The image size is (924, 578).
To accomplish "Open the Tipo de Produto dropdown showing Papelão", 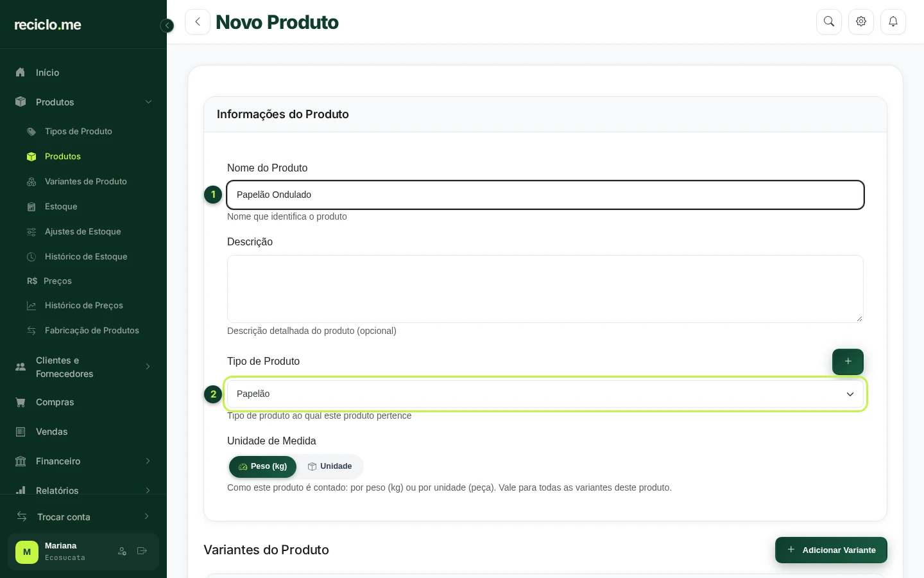I will pos(545,394).
